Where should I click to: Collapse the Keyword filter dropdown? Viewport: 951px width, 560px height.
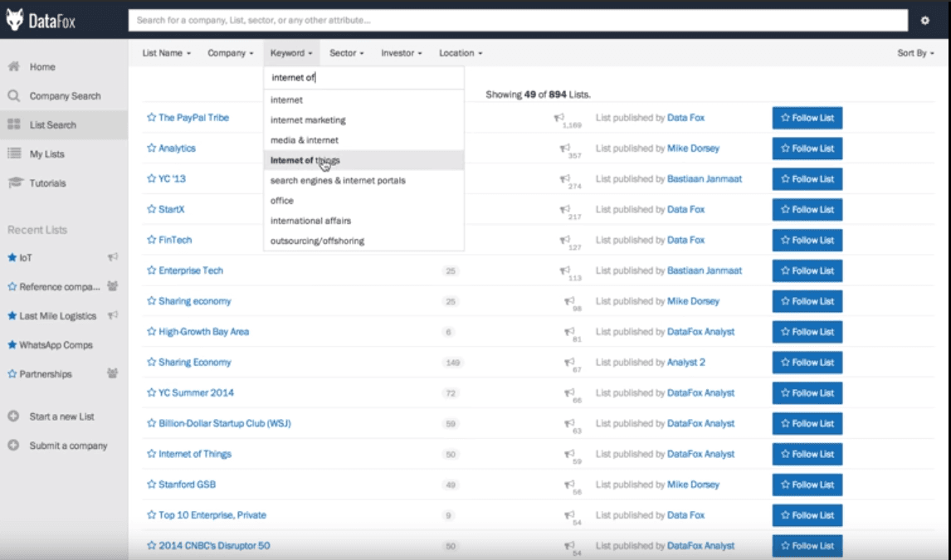(291, 53)
